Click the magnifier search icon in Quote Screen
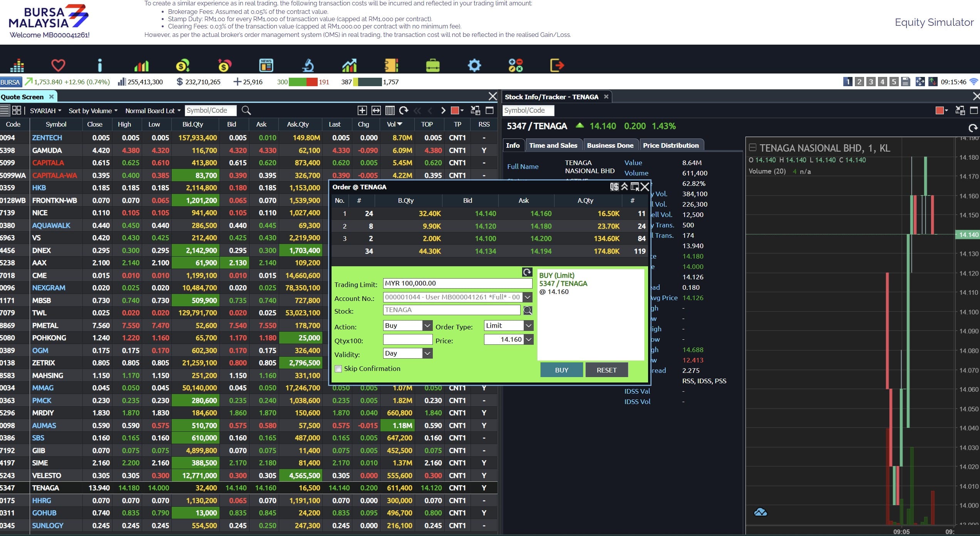980x536 pixels. (246, 111)
